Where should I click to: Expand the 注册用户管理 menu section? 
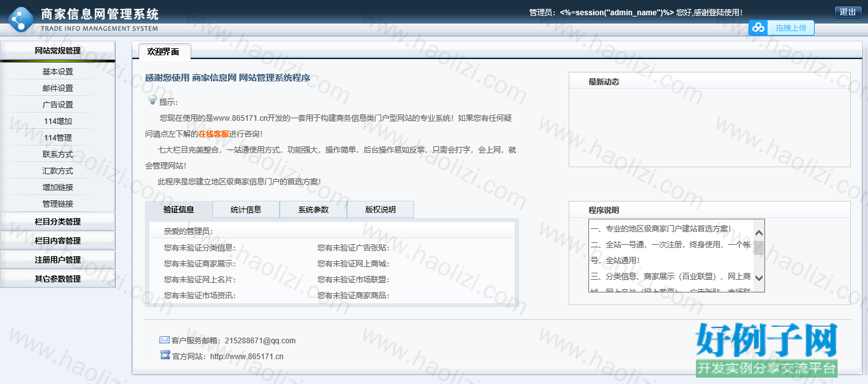pyautogui.click(x=58, y=259)
